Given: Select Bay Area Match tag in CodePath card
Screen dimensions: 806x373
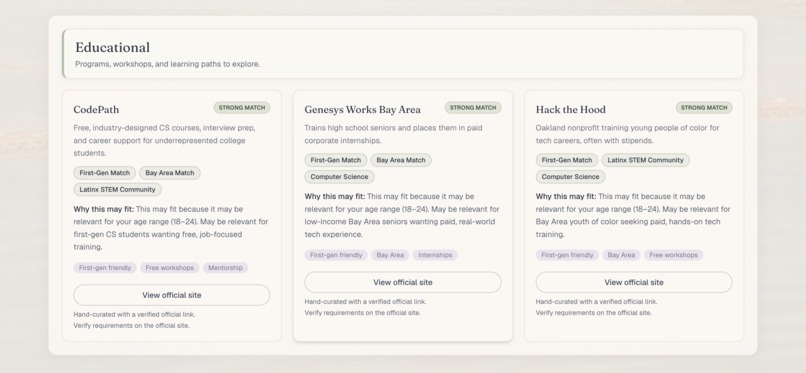Looking at the screenshot, I should tap(170, 173).
